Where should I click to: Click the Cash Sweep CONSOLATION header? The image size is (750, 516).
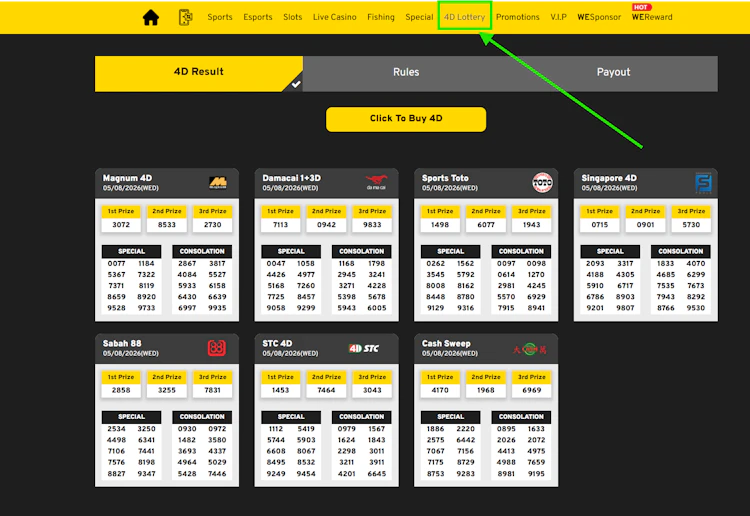[x=521, y=417]
